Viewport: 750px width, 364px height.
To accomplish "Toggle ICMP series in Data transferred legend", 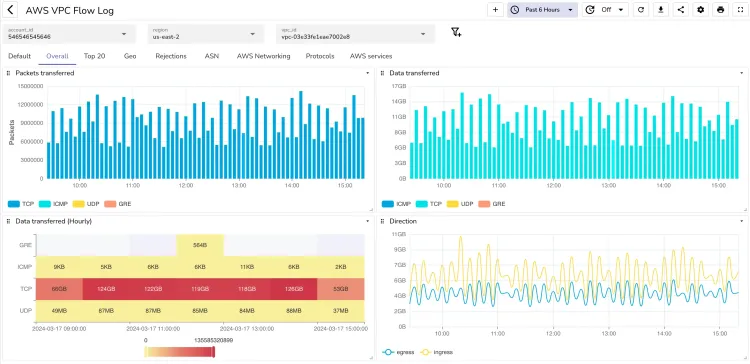I will 396,204.
